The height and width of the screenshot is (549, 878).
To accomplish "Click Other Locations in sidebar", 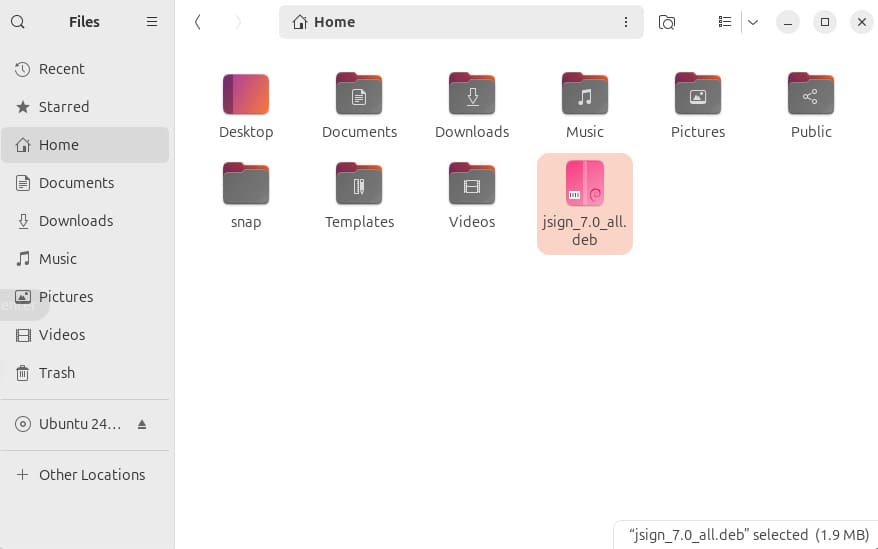I will click(x=92, y=475).
